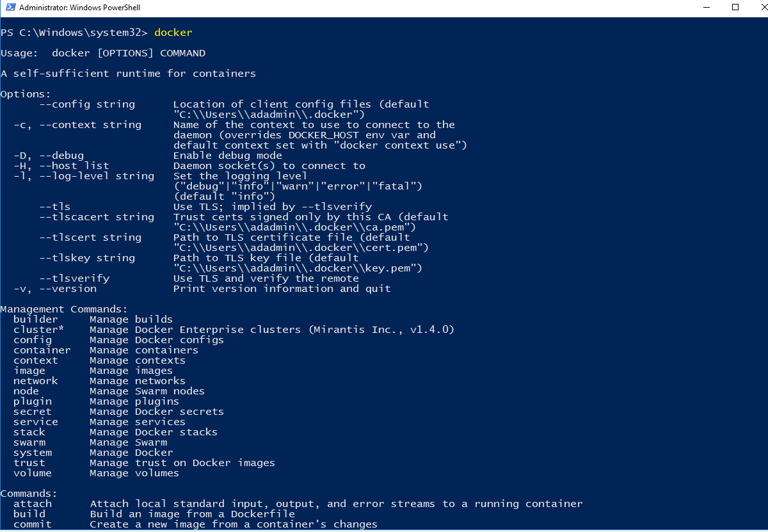This screenshot has height=532, width=768.
Task: Click the 'swarm' management command
Action: (29, 442)
